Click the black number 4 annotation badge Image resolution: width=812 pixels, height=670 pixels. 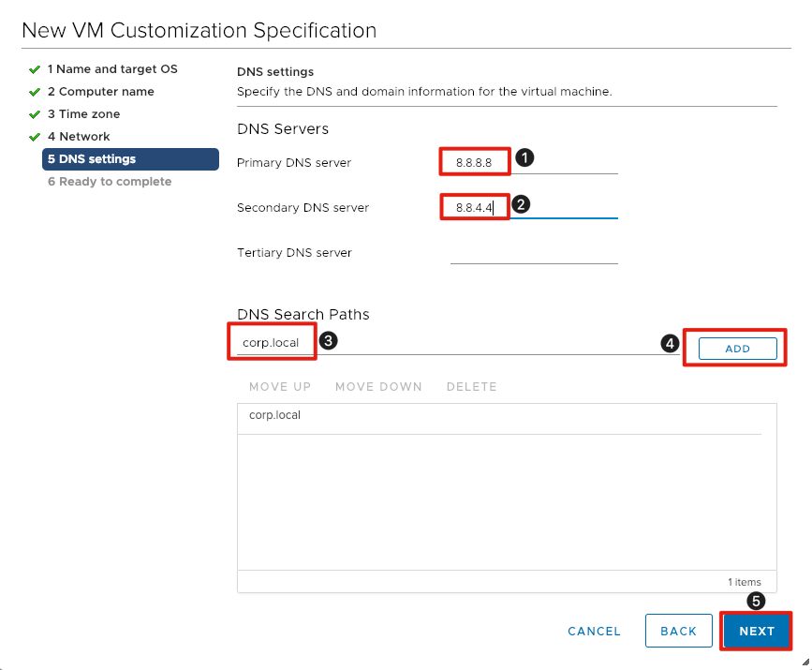coord(670,344)
